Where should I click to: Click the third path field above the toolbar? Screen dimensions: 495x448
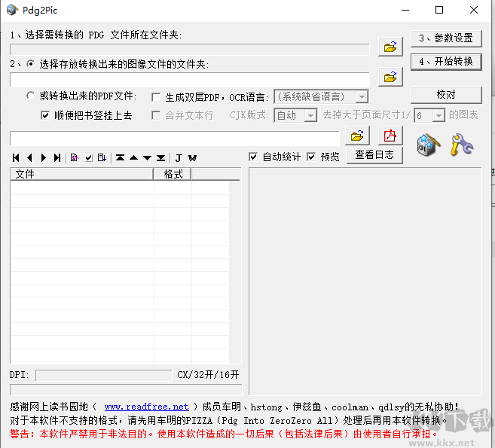pyautogui.click(x=175, y=139)
